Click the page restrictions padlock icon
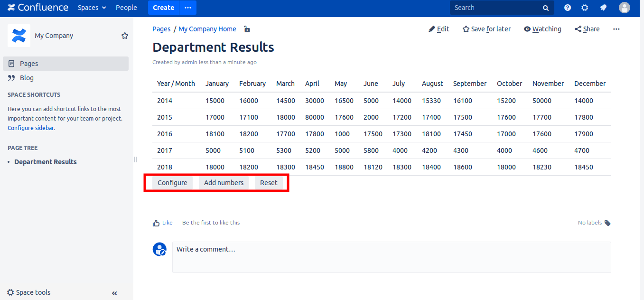Viewport: 644px width, 300px height. point(247,29)
